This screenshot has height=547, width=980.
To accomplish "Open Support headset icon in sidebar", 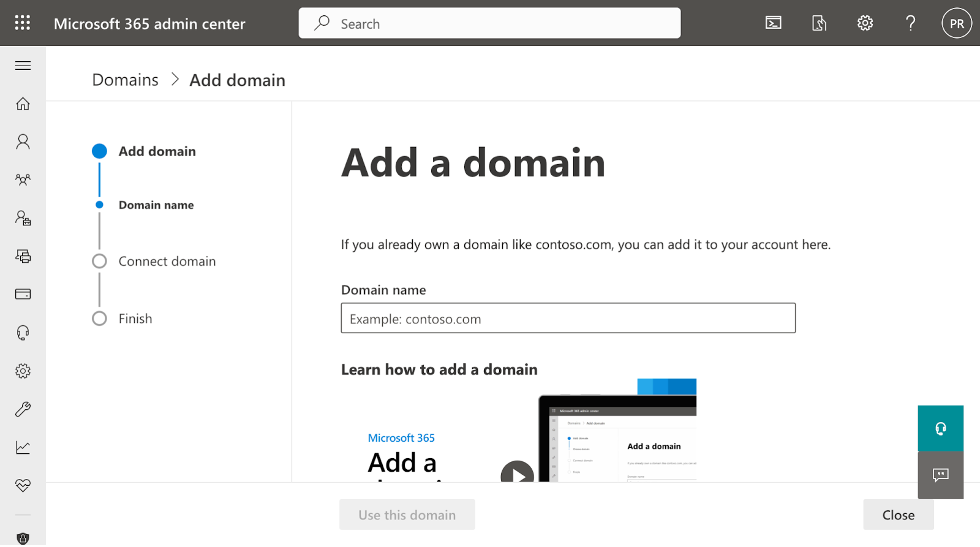I will click(23, 333).
